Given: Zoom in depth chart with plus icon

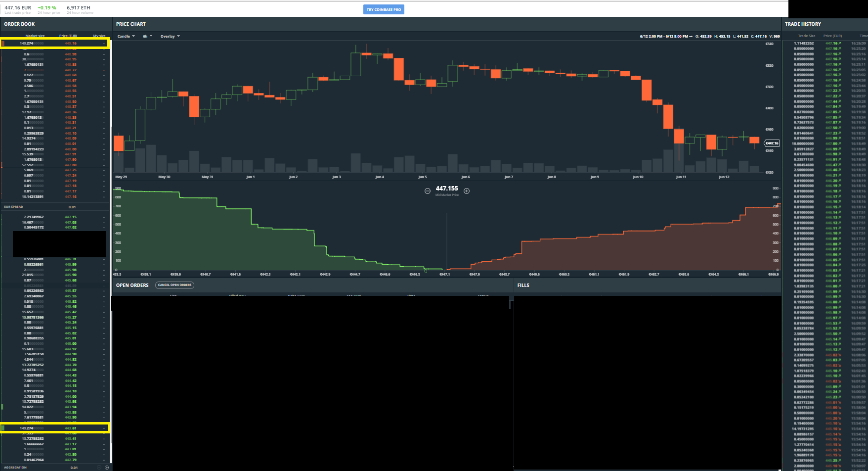Looking at the screenshot, I should click(467, 191).
